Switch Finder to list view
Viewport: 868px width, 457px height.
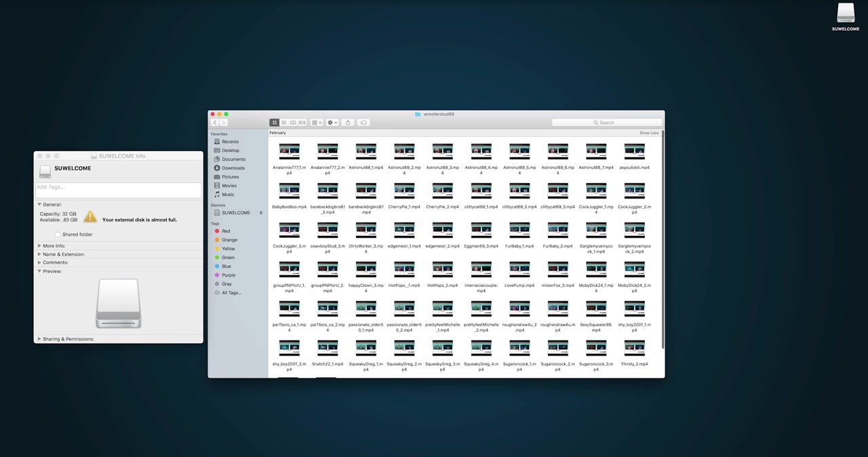point(284,123)
